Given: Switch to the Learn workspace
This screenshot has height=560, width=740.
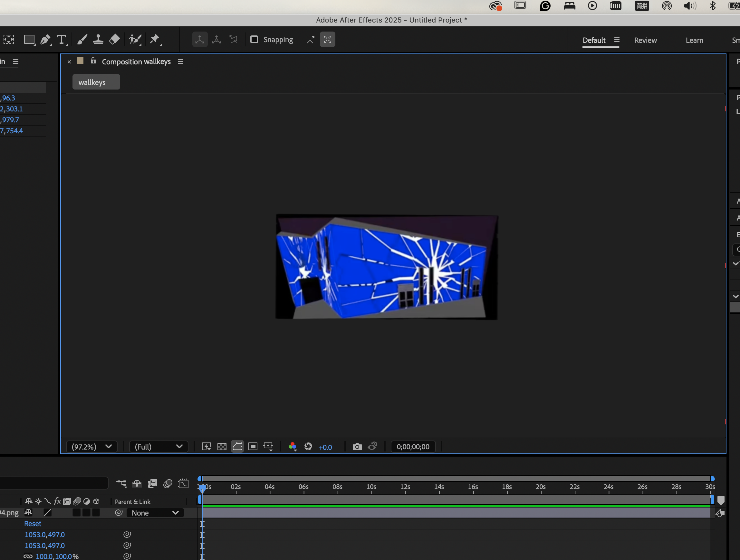Looking at the screenshot, I should pos(694,40).
